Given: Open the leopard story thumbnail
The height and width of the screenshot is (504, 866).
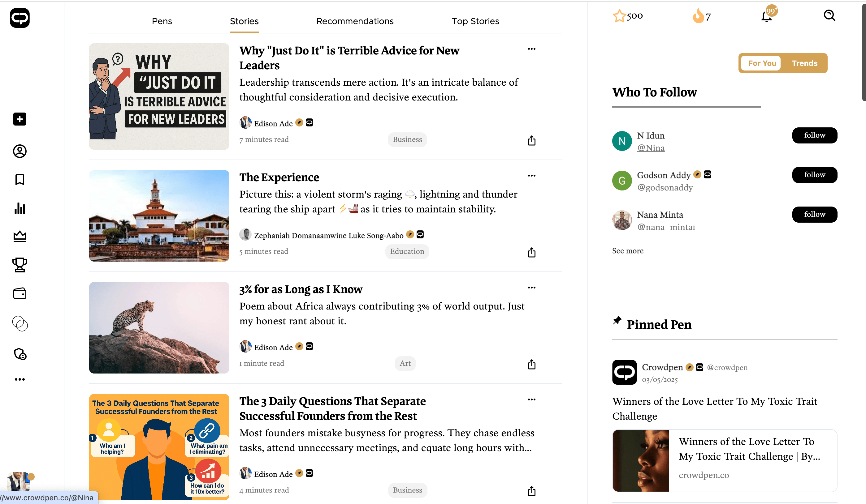Looking at the screenshot, I should pos(159,327).
